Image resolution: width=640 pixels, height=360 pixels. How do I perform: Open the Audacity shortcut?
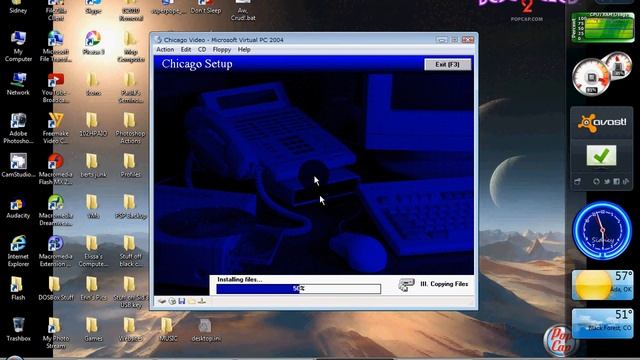[18, 208]
